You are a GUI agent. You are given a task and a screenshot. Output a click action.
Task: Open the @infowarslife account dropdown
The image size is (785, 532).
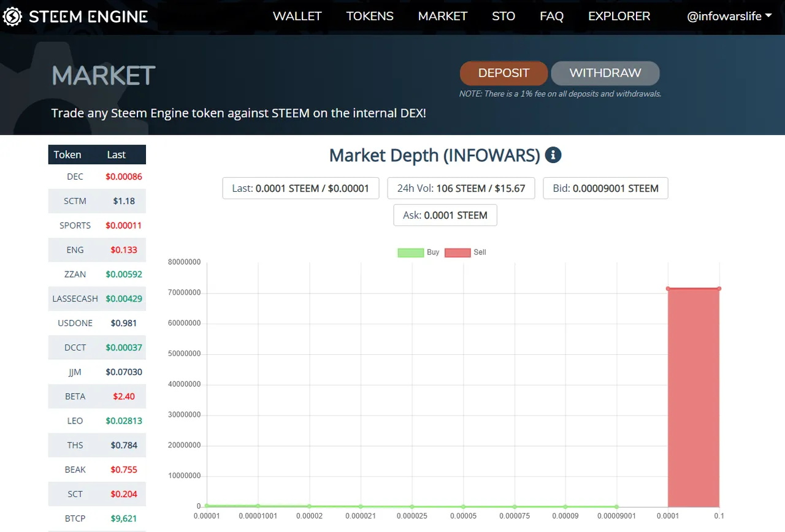tap(729, 17)
